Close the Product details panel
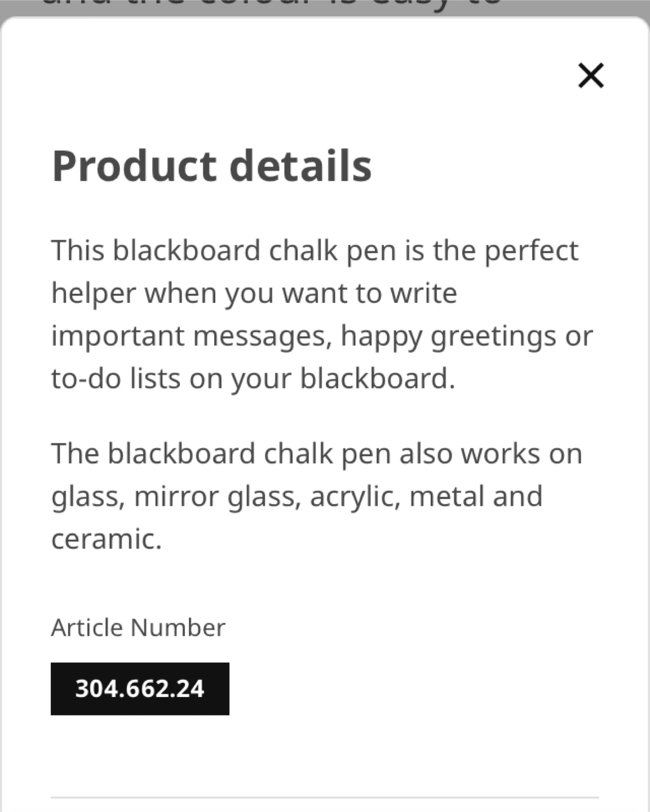The width and height of the screenshot is (650, 812). click(x=591, y=76)
